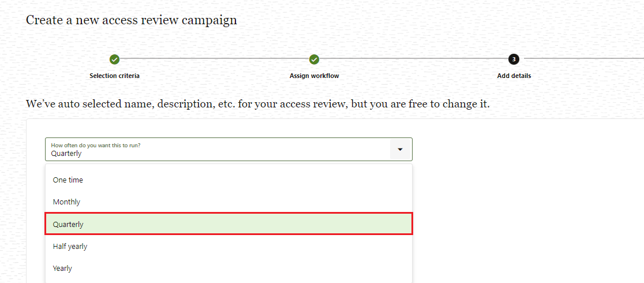644x283 pixels.
Task: Choose the 'Monthly' frequency option
Action: [x=229, y=202]
